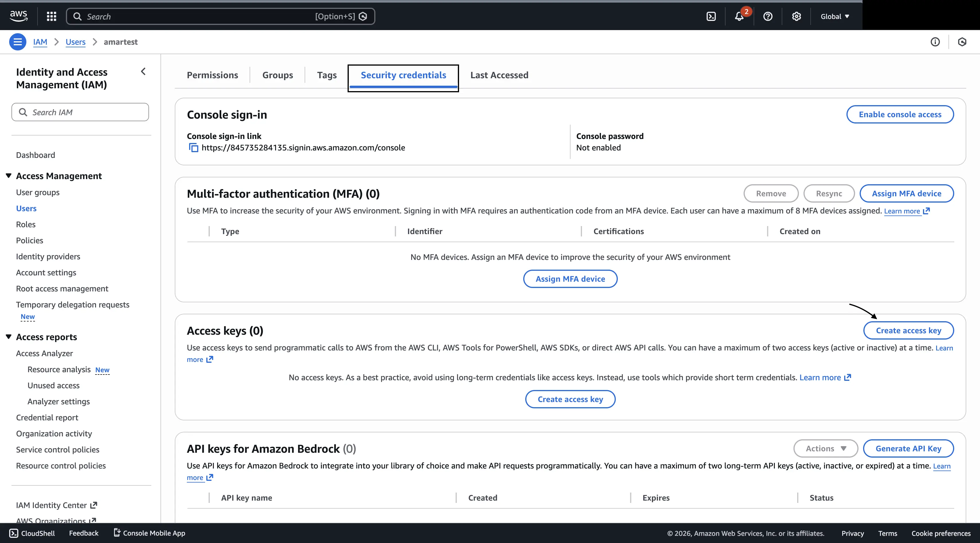Image resolution: width=980 pixels, height=543 pixels.
Task: Click Create access key in Access keys header
Action: click(908, 330)
